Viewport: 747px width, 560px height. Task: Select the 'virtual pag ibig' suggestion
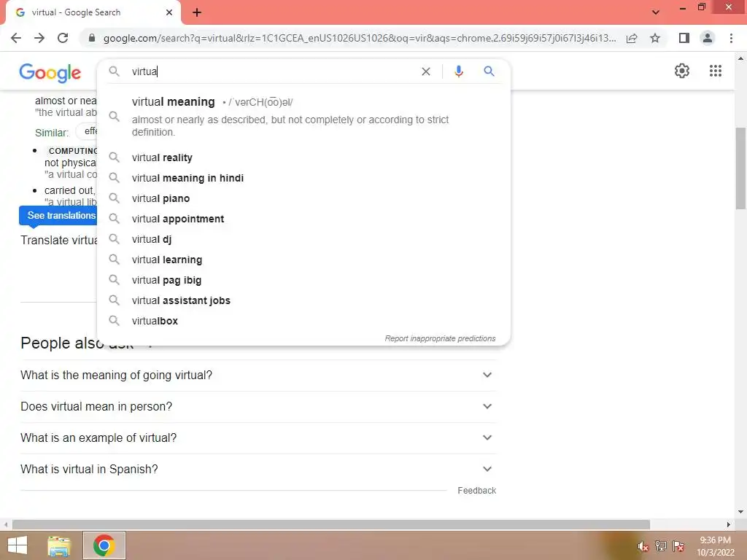tap(303, 281)
